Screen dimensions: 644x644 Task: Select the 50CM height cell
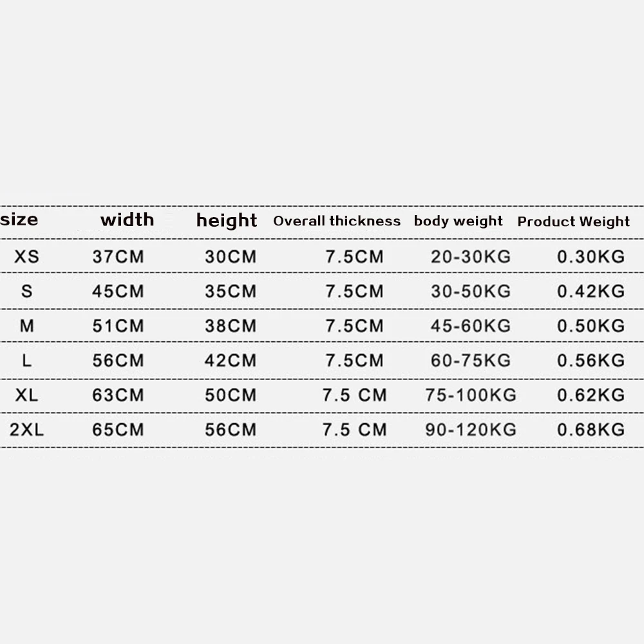[x=231, y=395]
